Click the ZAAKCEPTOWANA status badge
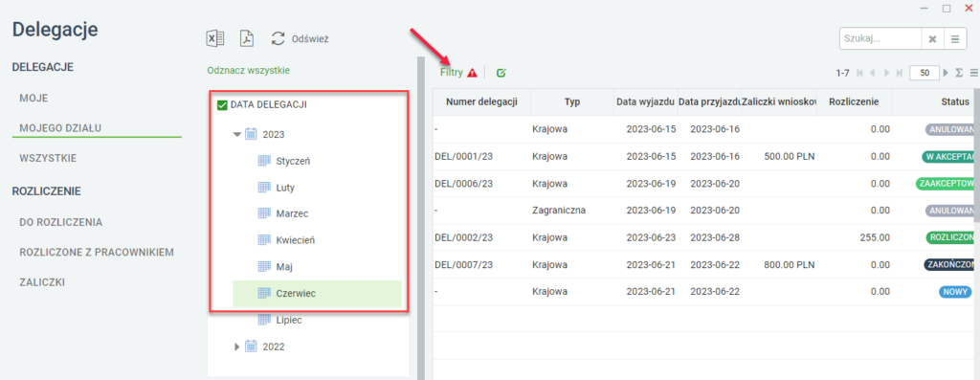 [945, 184]
